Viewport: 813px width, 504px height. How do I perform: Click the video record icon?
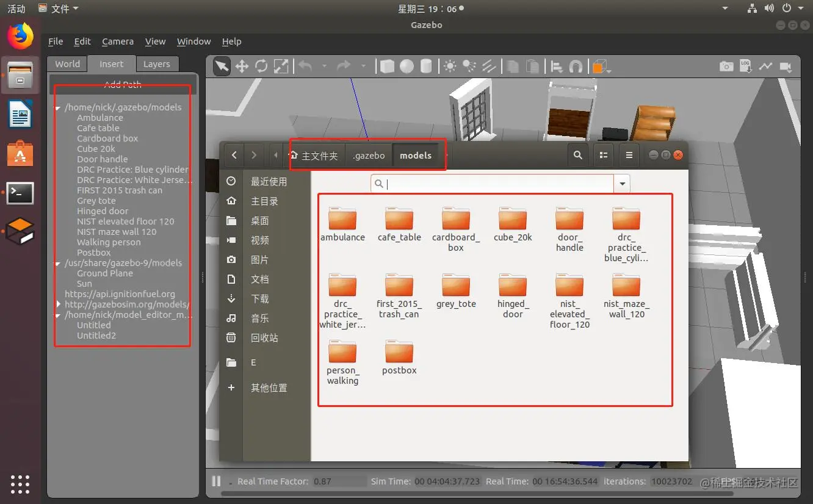tap(785, 67)
